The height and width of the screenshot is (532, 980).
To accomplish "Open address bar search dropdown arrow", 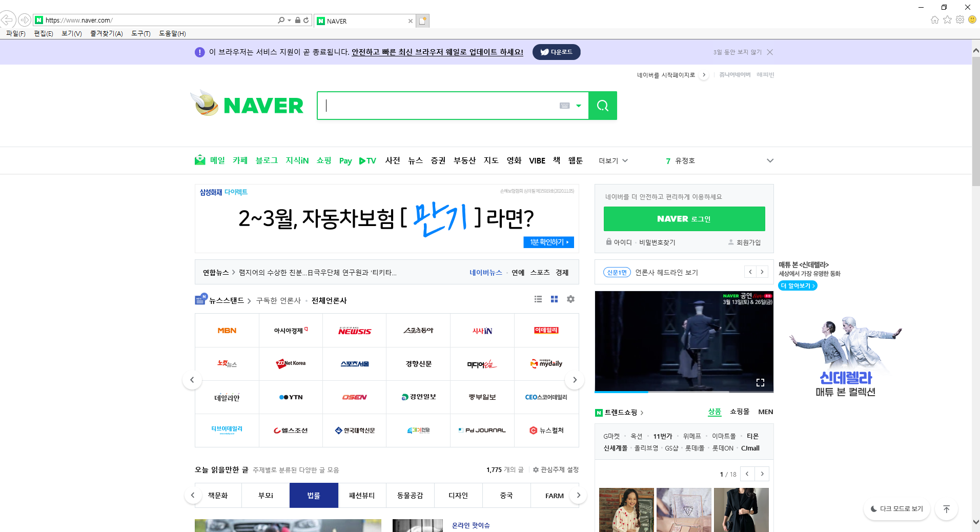I will [x=290, y=21].
